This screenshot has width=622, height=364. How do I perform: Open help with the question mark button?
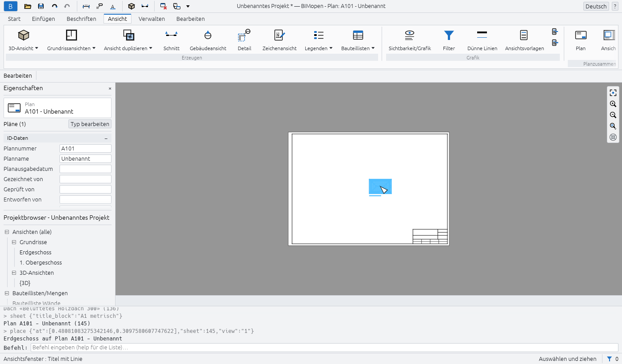615,6
